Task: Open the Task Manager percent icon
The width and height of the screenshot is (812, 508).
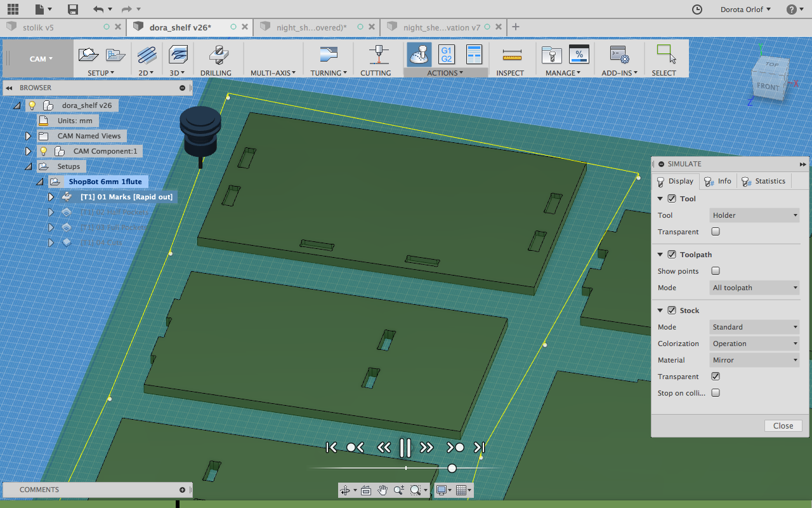Action: tap(579, 55)
